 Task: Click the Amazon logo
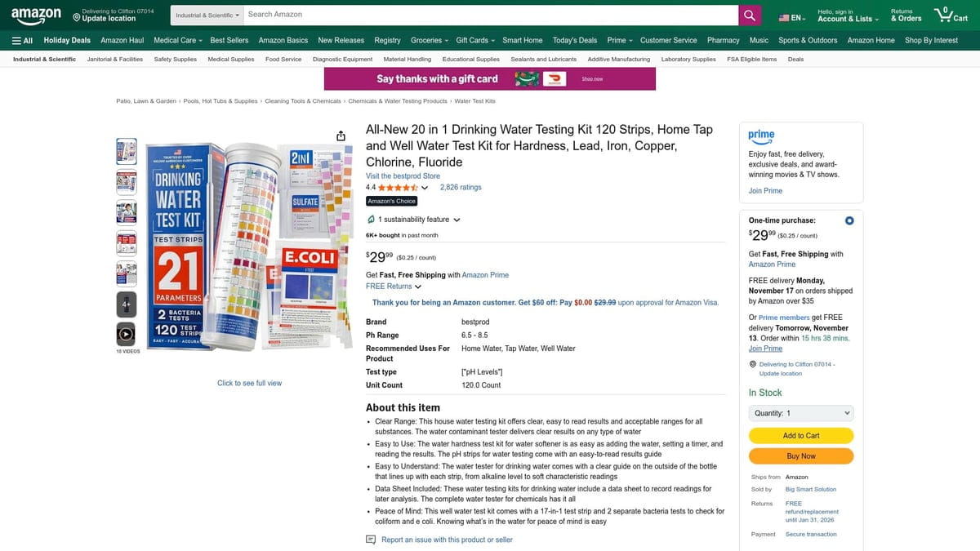[x=36, y=15]
